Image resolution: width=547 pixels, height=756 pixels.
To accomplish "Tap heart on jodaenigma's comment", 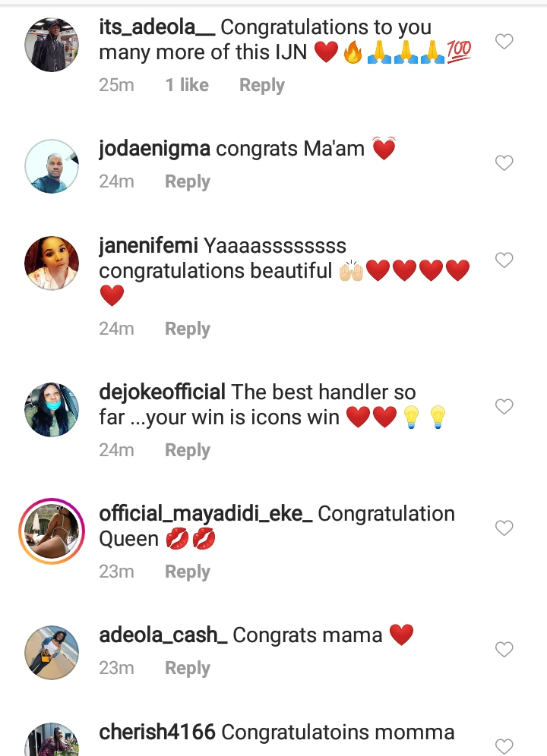I will tap(504, 163).
